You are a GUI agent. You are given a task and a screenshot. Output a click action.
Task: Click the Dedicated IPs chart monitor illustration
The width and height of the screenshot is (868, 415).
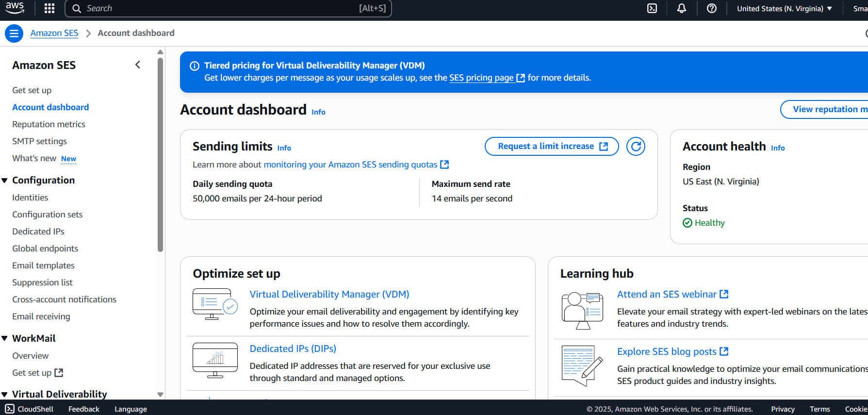point(215,360)
